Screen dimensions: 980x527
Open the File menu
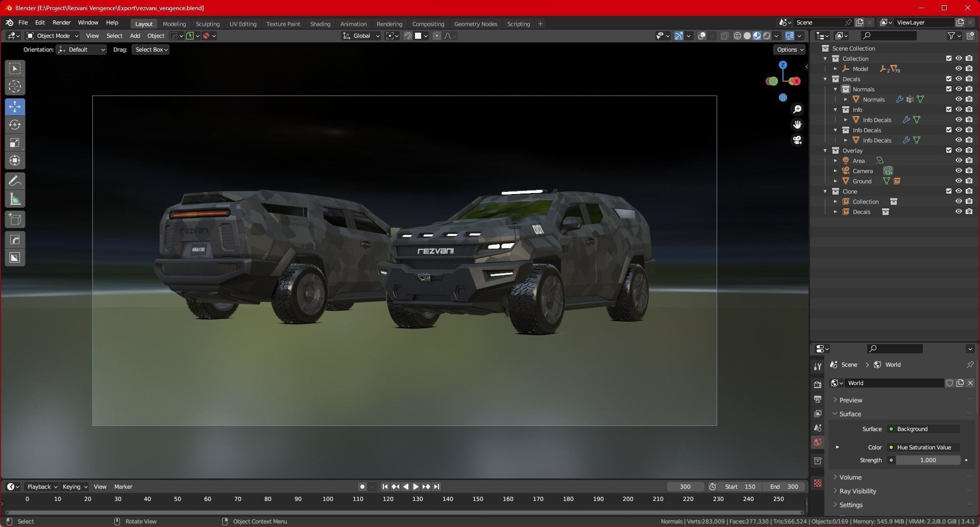tap(23, 22)
